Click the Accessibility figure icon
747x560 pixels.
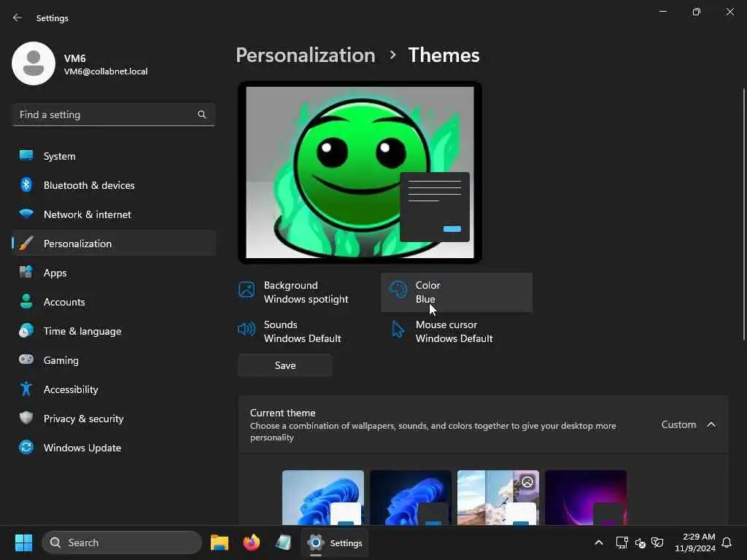[26, 389]
